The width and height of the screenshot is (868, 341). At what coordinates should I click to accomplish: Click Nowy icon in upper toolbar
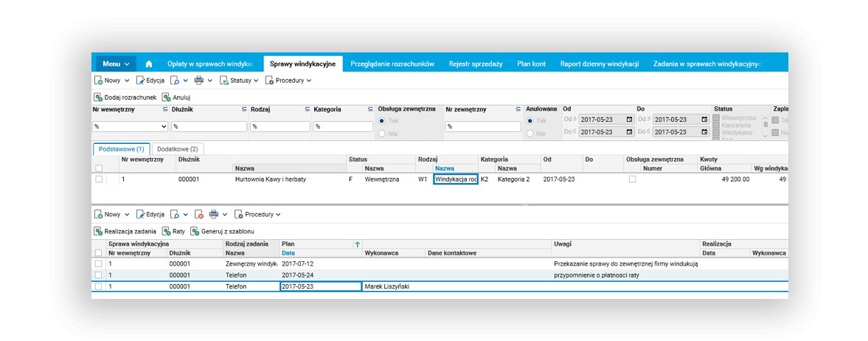(x=98, y=80)
